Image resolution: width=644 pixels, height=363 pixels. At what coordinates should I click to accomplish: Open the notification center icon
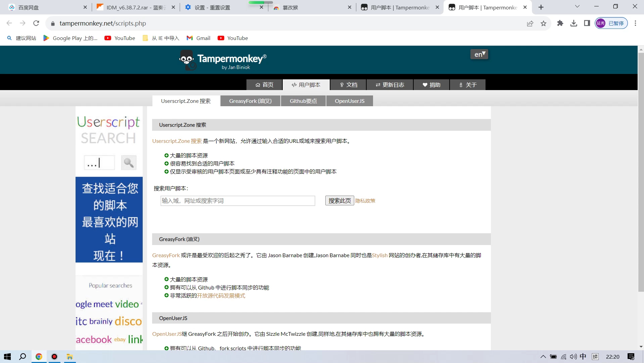(x=631, y=357)
